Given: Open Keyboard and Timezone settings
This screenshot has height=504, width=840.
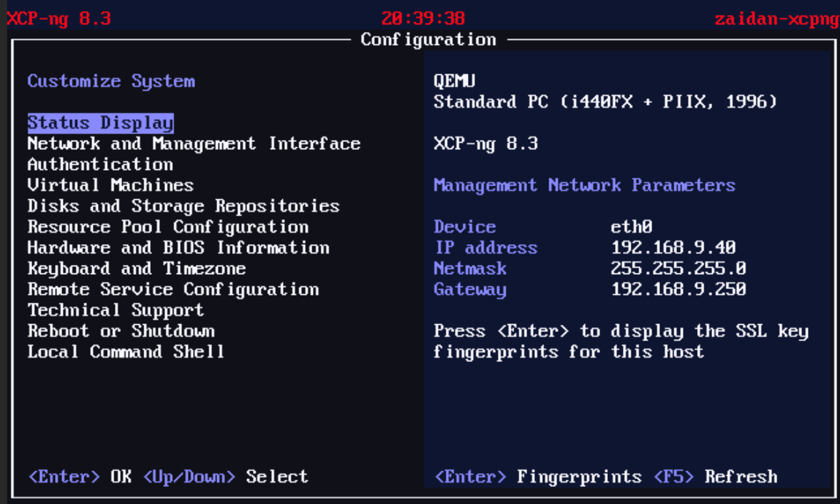Looking at the screenshot, I should click(x=136, y=269).
